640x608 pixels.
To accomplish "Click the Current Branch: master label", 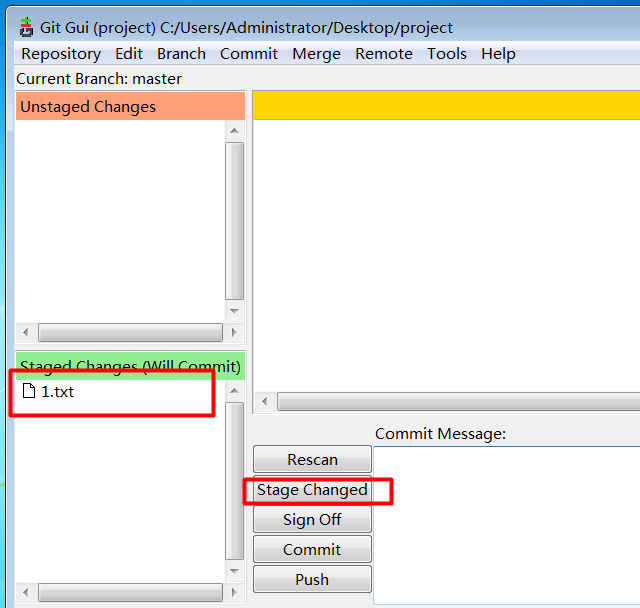I will click(x=99, y=79).
